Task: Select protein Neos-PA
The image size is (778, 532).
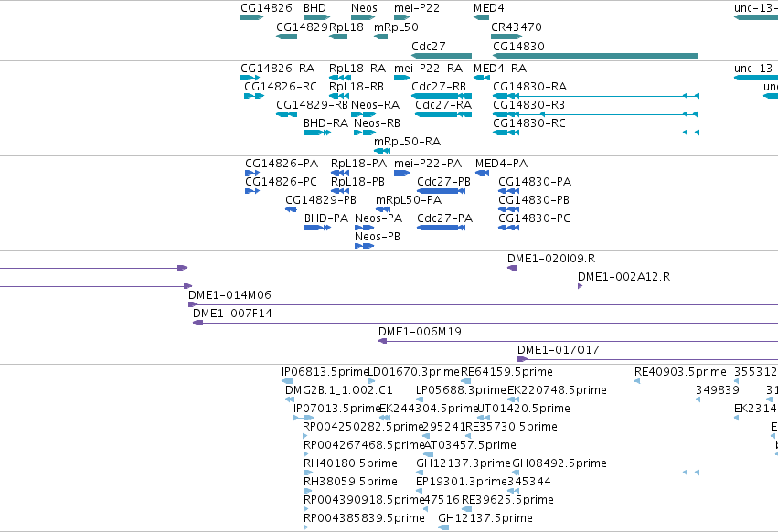Action: click(x=378, y=218)
